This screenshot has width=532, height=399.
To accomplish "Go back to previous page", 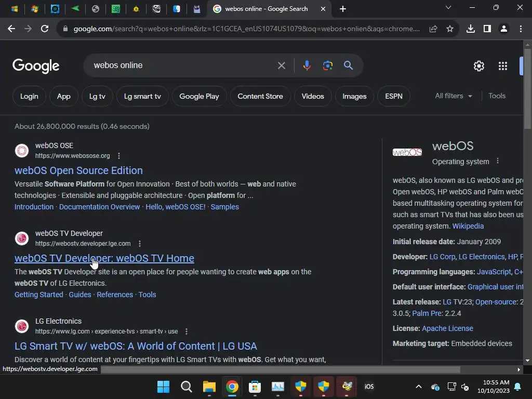I will click(11, 29).
